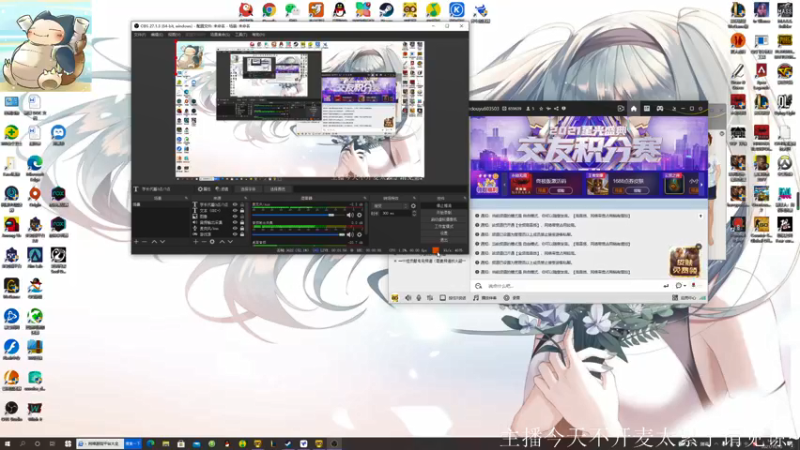Open transition properties gear in Scene Transitions
The width and height of the screenshot is (800, 450).
tap(413, 206)
